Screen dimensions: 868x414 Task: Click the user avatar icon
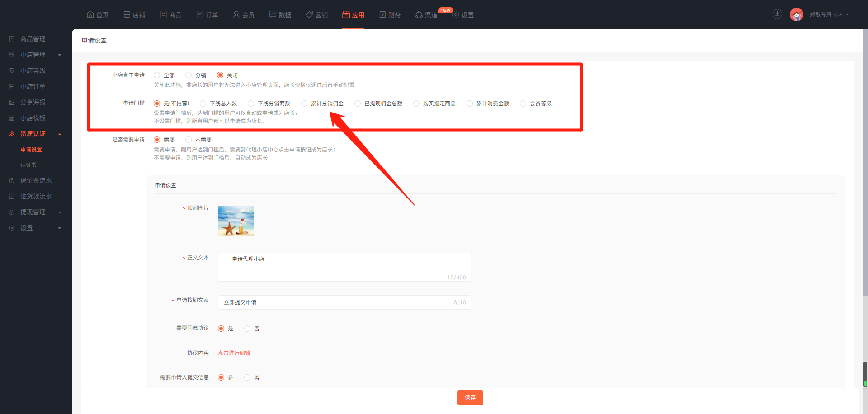tap(796, 14)
